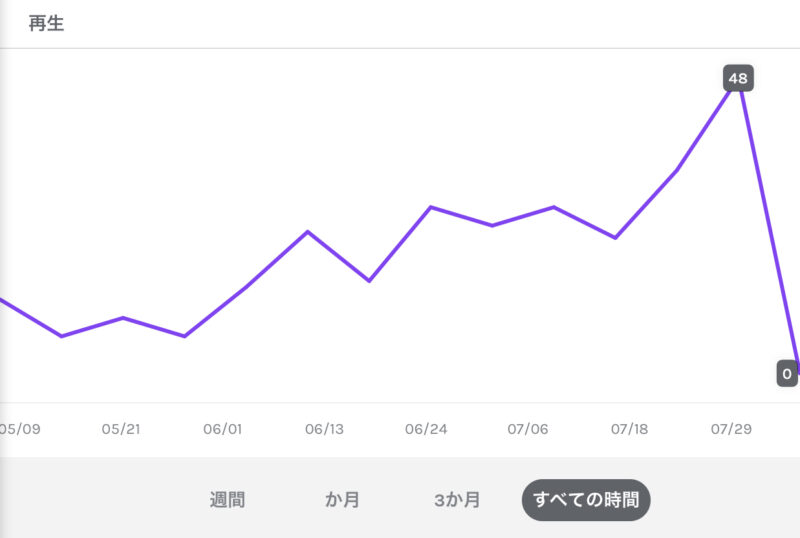This screenshot has width=800, height=538.
Task: Choose the 3か月 range tab
Action: coord(457,500)
